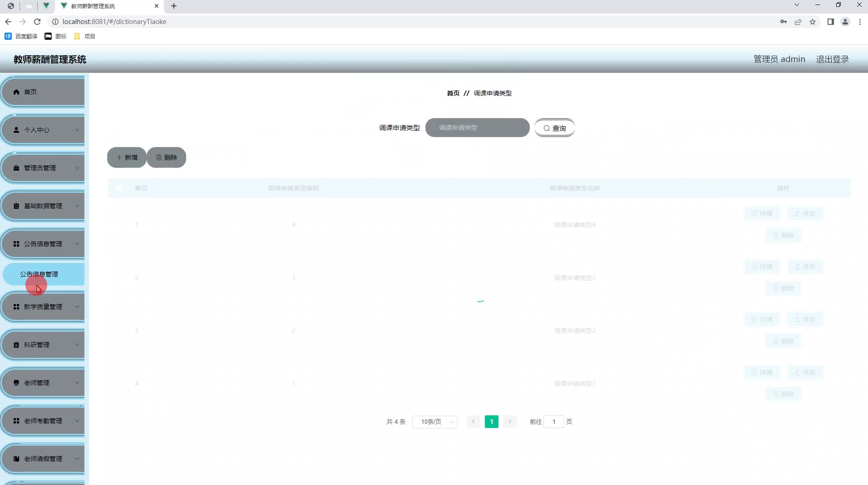Click the 删除 batch delete button

click(x=166, y=157)
